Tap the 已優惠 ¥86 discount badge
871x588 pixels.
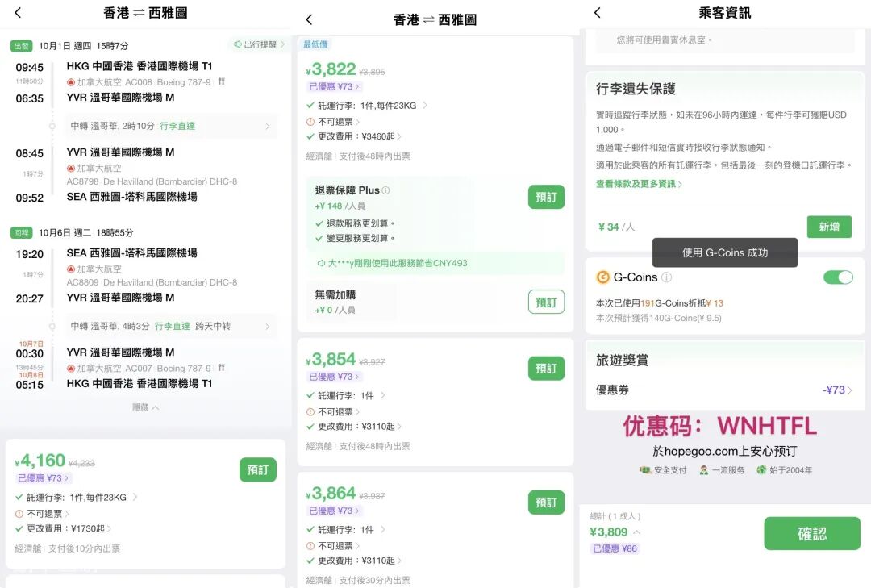pyautogui.click(x=615, y=548)
